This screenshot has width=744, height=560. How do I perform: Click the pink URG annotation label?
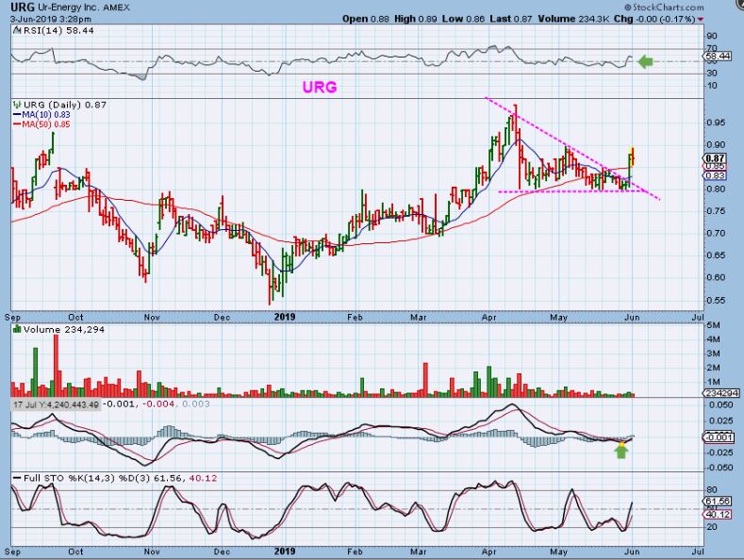pos(319,87)
